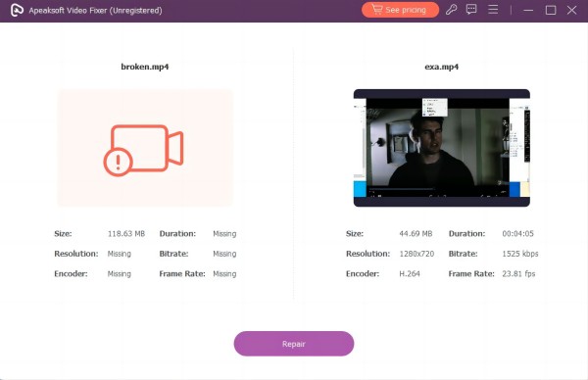This screenshot has width=588, height=380.
Task: Maximize the Video Fixer window
Action: 551,10
